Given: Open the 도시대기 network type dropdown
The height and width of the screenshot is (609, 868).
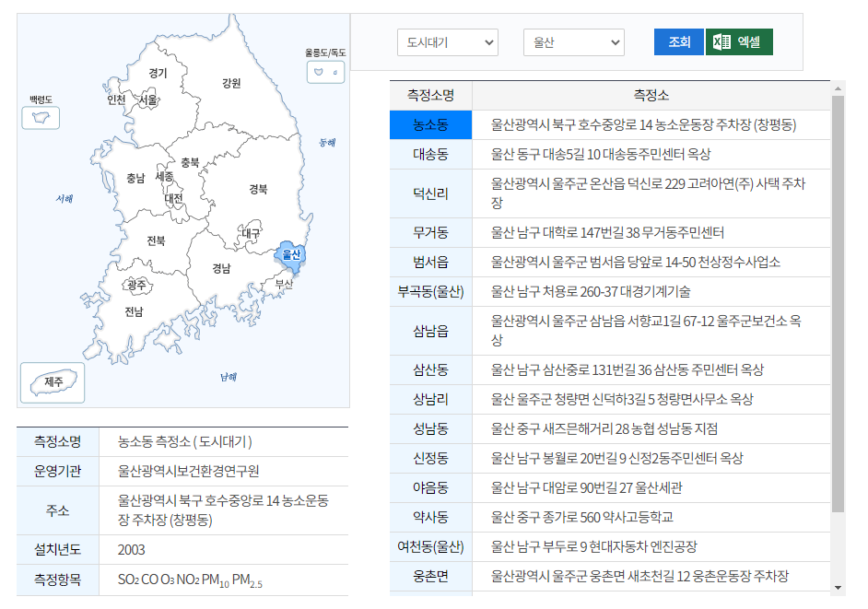Looking at the screenshot, I should 447,42.
